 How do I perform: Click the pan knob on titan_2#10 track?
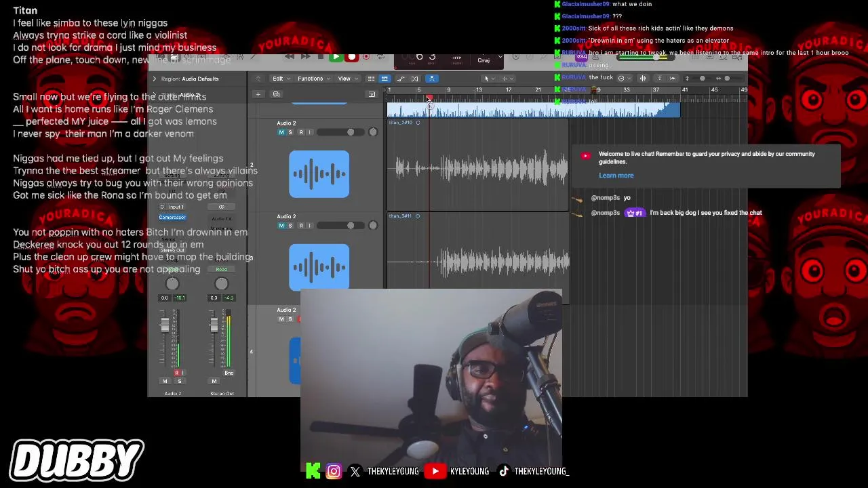pos(373,132)
